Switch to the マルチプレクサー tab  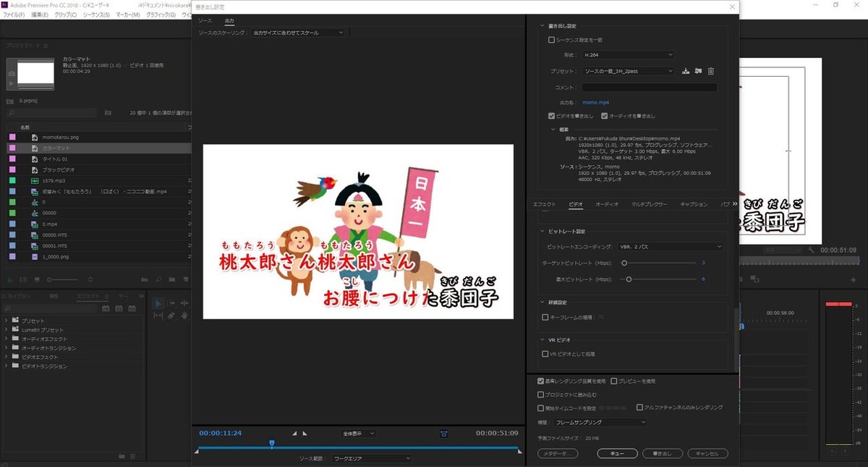point(649,204)
